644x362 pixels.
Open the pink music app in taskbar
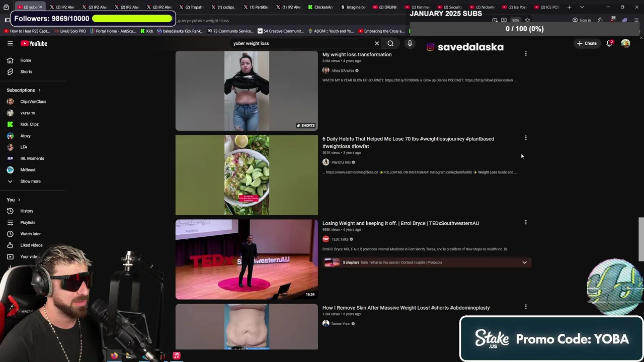pyautogui.click(x=177, y=355)
